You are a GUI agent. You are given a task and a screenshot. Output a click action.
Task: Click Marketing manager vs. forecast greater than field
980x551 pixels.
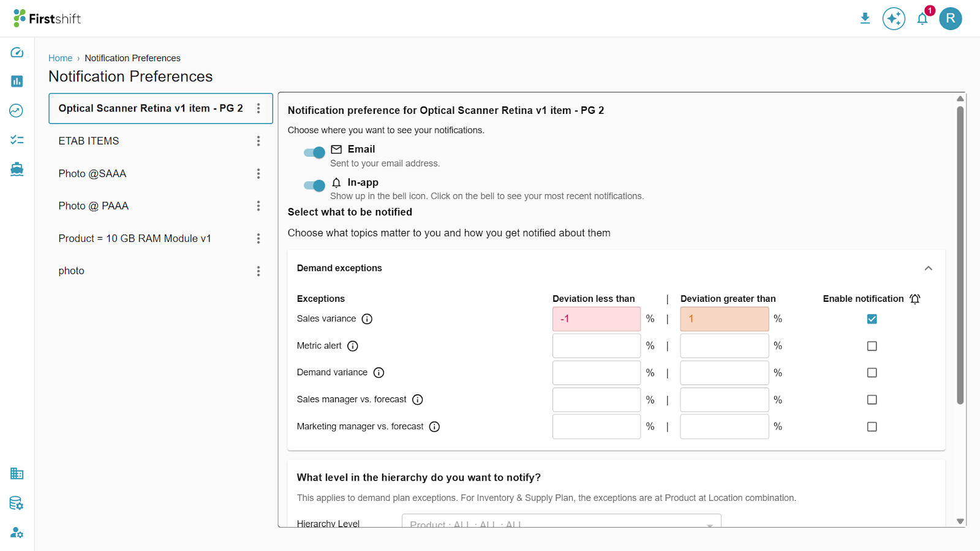(x=725, y=427)
